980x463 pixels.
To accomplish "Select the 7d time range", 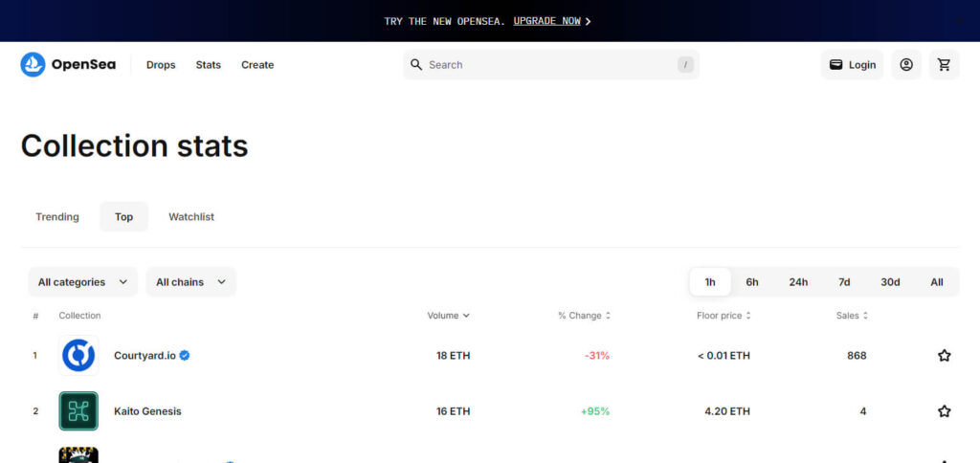I will click(x=844, y=282).
